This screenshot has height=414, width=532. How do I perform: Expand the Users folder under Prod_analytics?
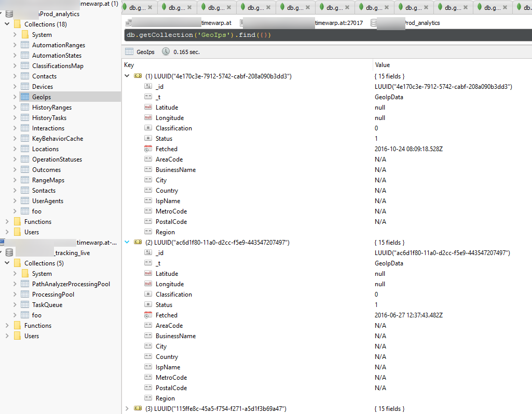tap(7, 232)
